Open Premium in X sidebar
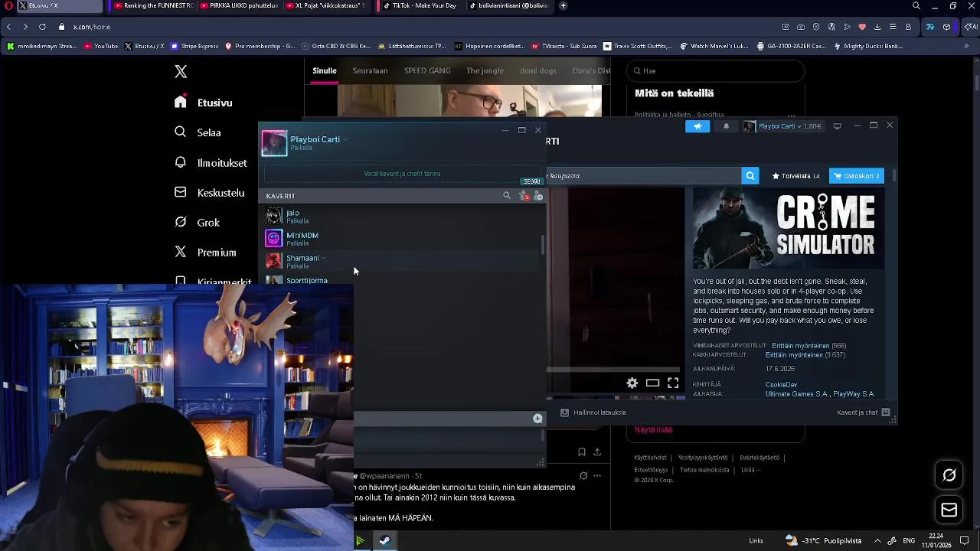The image size is (980, 551). (205, 253)
